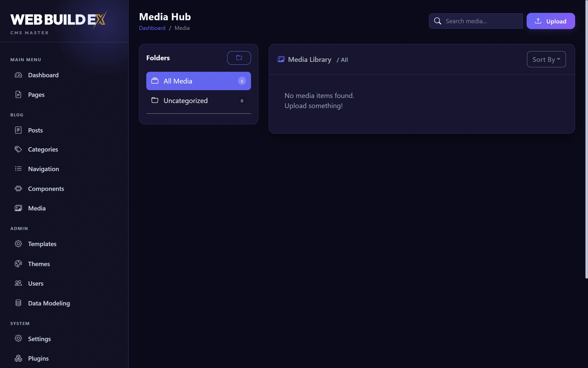
Task: Go to Posts in Blog section
Action: [x=35, y=130]
